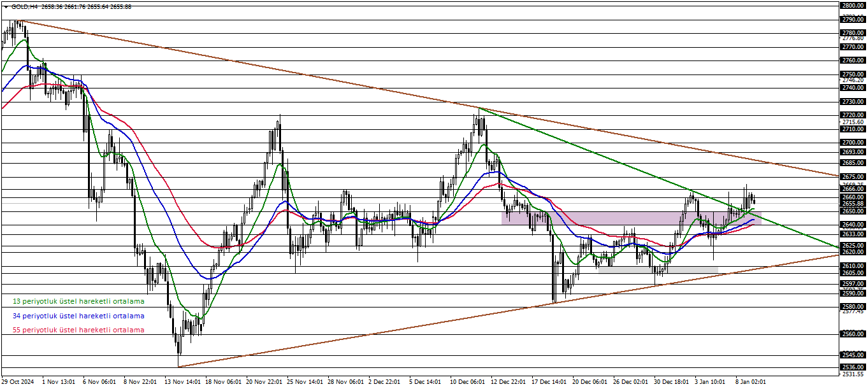Click the 20 Nov 22:01 time label
The height and width of the screenshot is (389, 868).
coord(264,382)
